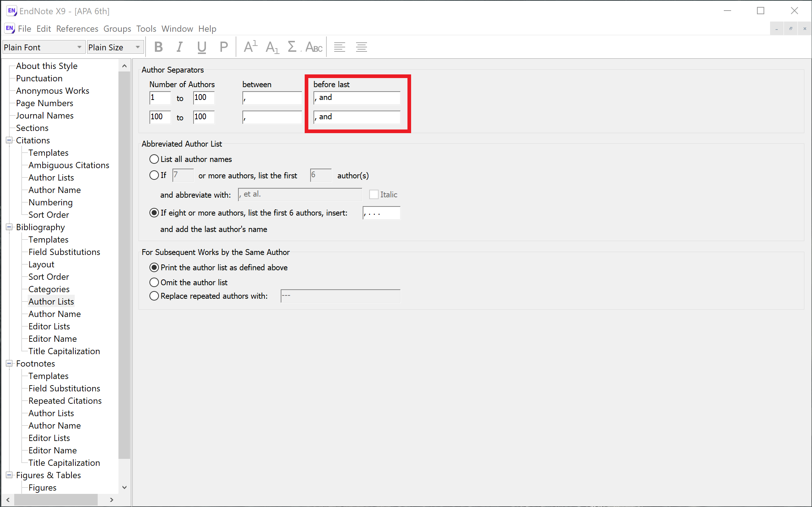Select Ambiguous Citations under Citations
This screenshot has width=812, height=507.
[x=69, y=165]
